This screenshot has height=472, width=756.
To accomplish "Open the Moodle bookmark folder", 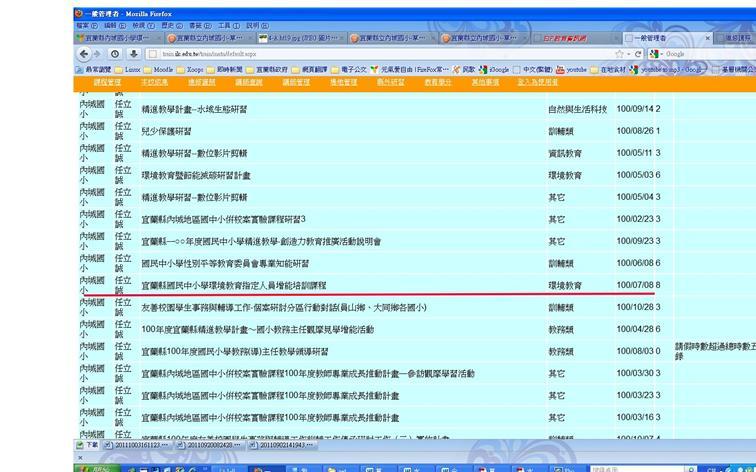I will point(159,70).
